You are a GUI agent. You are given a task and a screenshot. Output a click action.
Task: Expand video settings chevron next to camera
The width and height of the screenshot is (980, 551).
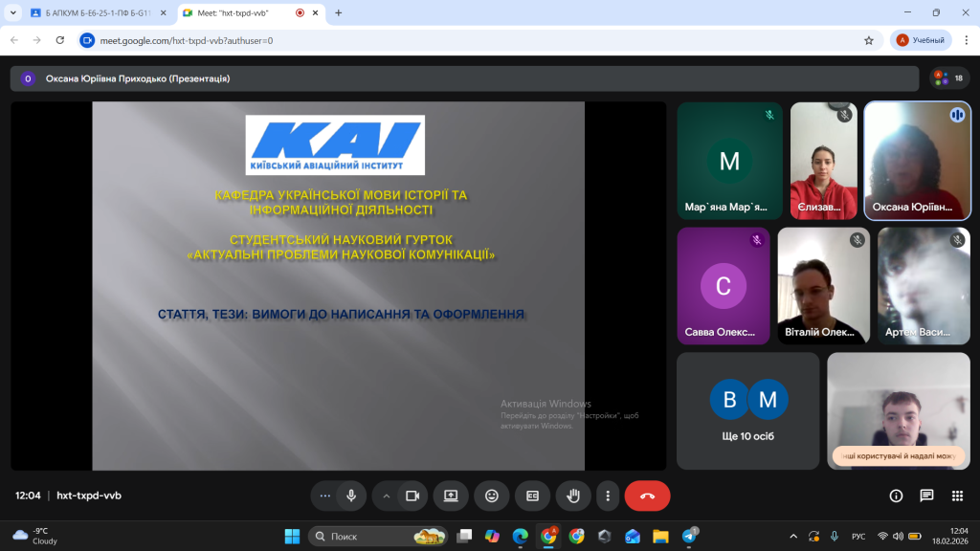tap(387, 496)
